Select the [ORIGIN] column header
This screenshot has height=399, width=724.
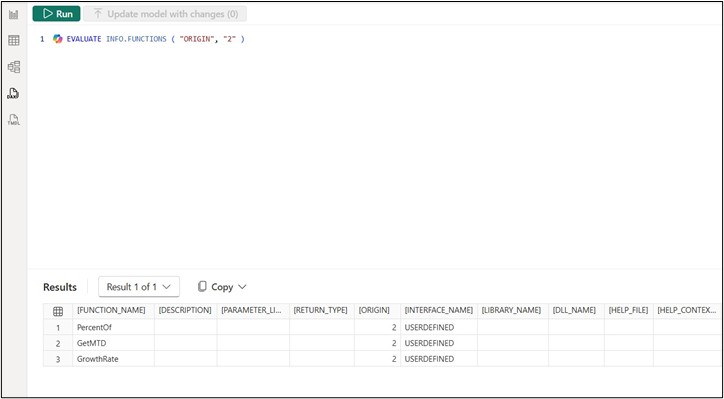pyautogui.click(x=374, y=310)
